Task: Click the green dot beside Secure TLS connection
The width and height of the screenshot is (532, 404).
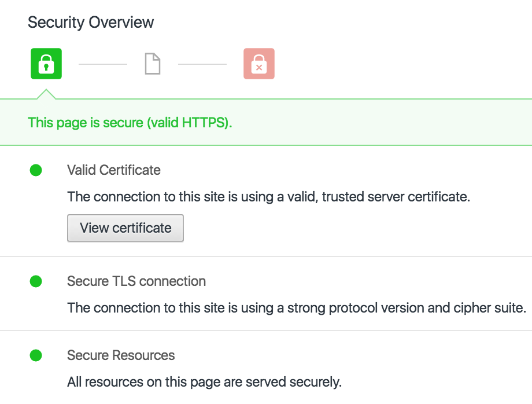Action: [x=36, y=281]
